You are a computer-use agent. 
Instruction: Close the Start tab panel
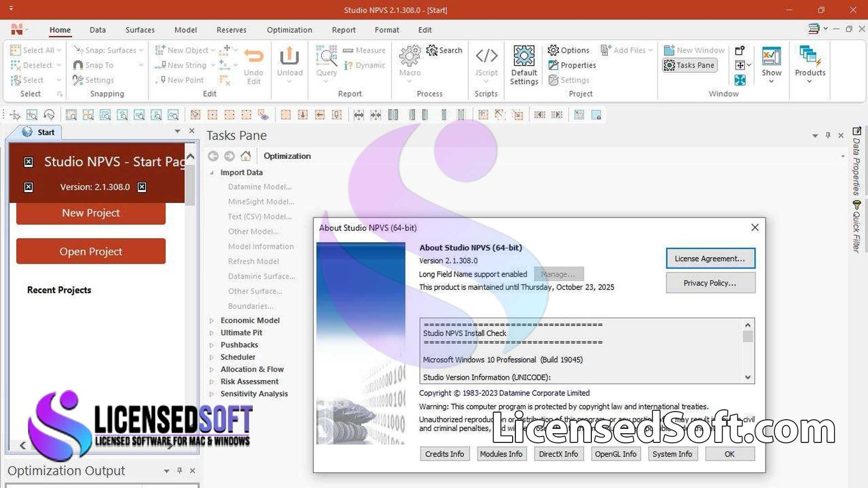[192, 131]
